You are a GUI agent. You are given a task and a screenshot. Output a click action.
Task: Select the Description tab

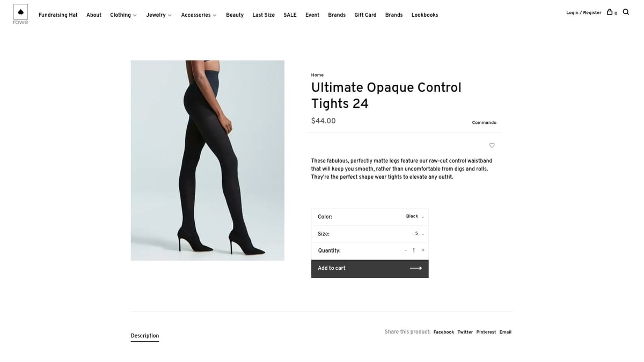(x=145, y=336)
